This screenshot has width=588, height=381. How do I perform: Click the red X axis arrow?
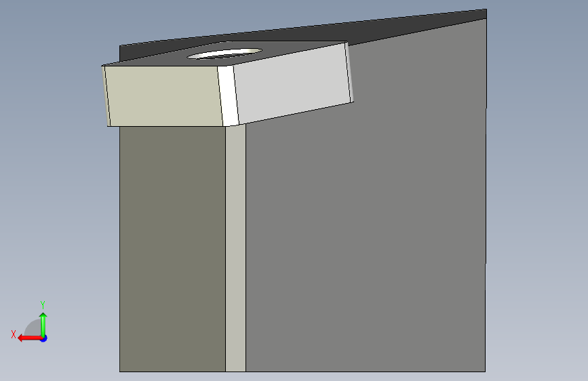[x=30, y=338]
